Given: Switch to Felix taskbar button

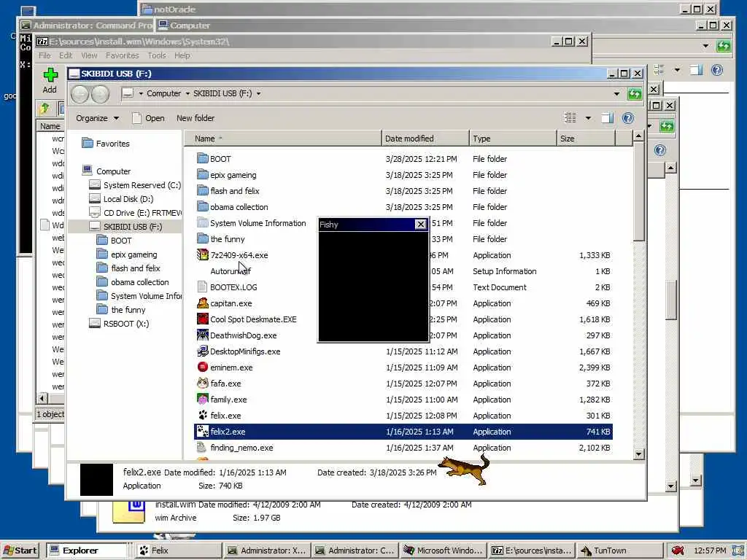Looking at the screenshot, I should coord(178,551).
